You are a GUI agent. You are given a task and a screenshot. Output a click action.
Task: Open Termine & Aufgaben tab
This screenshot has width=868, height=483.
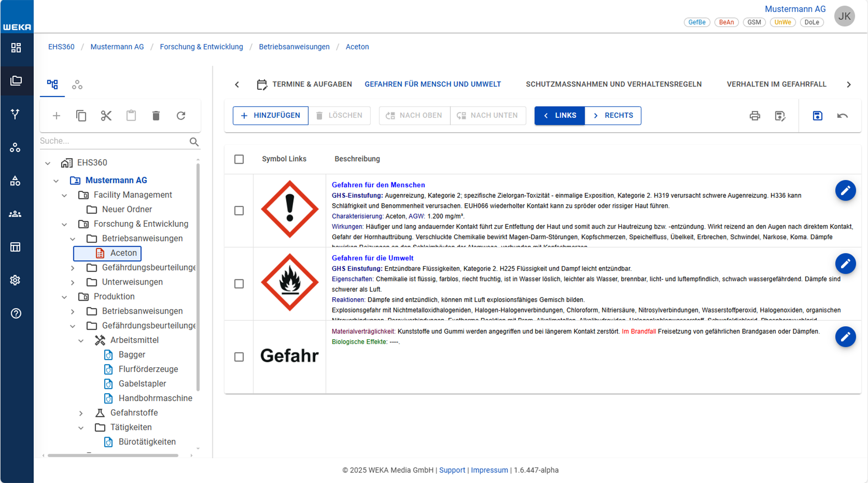[x=304, y=84]
